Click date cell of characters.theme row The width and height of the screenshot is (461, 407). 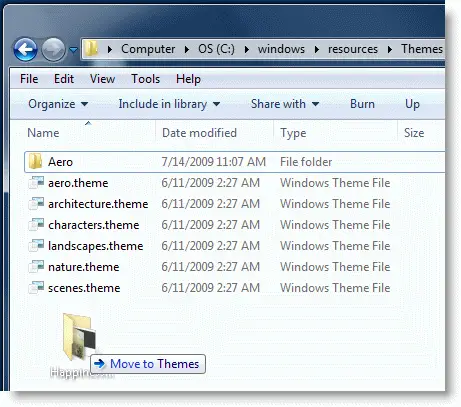210,225
